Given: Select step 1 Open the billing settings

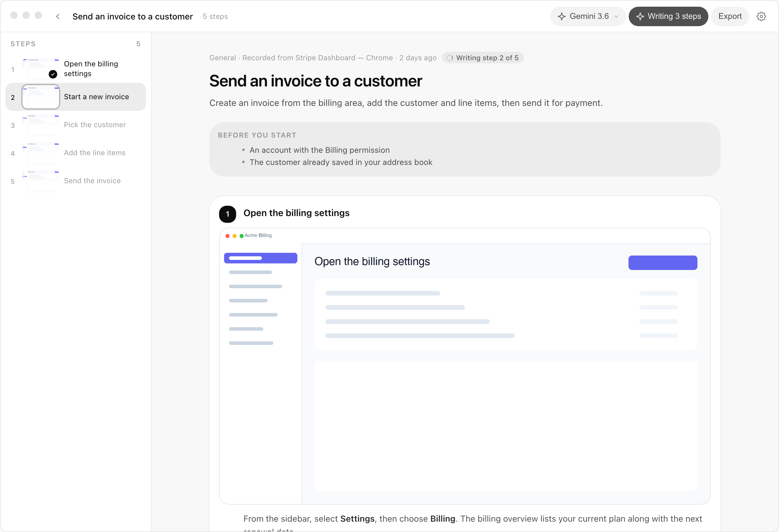Looking at the screenshot, I should click(x=76, y=69).
